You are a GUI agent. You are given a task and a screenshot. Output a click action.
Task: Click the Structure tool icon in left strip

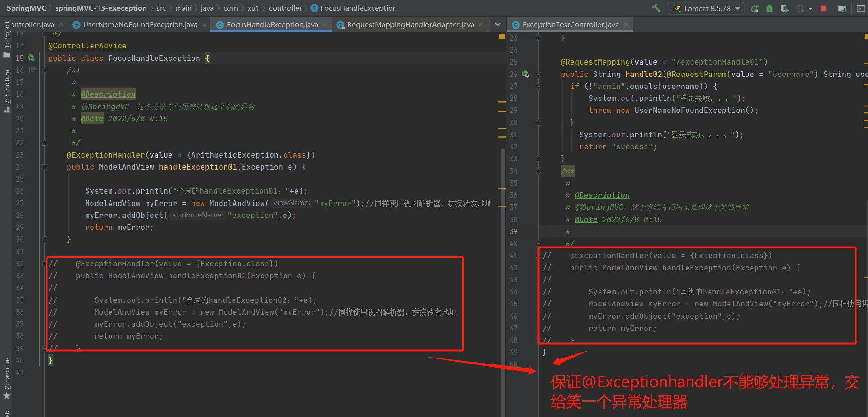(6, 110)
